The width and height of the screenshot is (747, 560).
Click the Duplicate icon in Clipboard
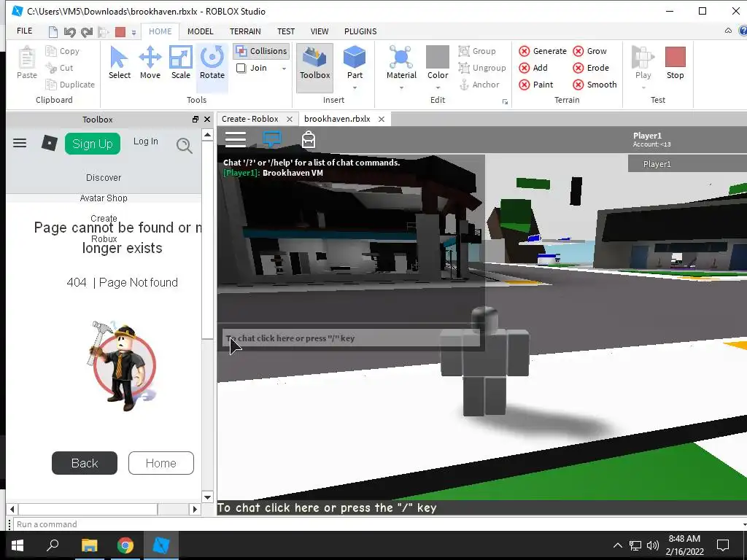52,85
